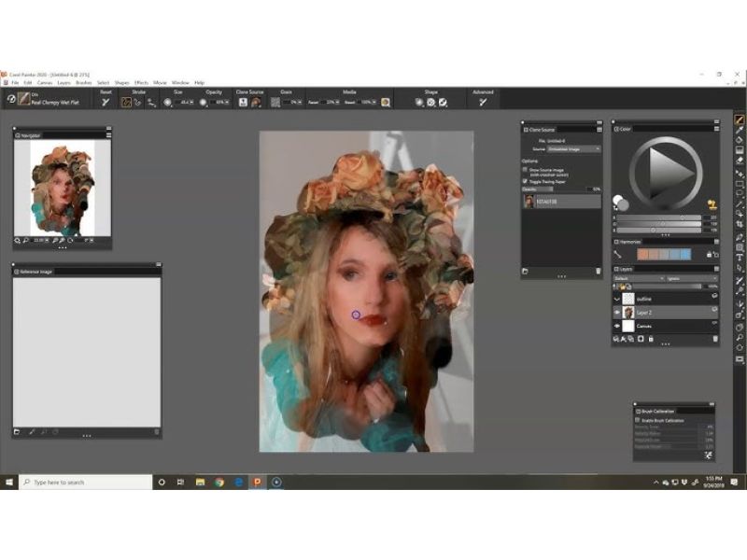Select the zoom icon in the Navigator panel
The image size is (747, 560).
pyautogui.click(x=25, y=240)
